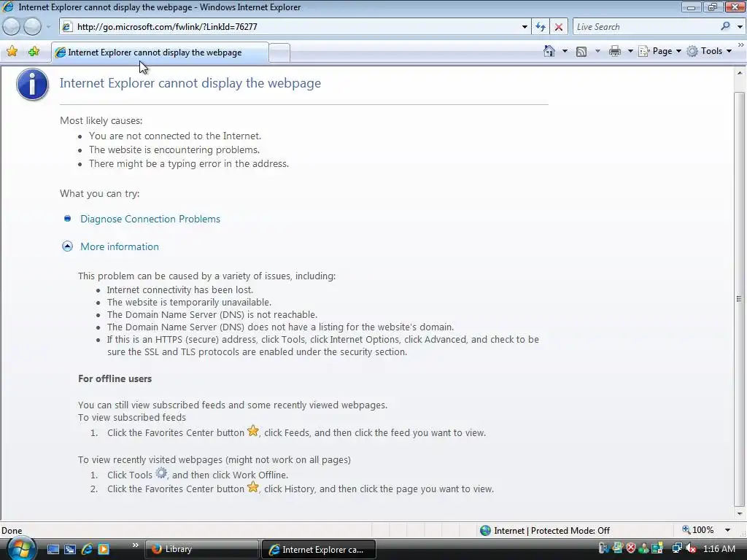Click the 1:16 AM system clock
This screenshot has width=747, height=560.
[719, 548]
